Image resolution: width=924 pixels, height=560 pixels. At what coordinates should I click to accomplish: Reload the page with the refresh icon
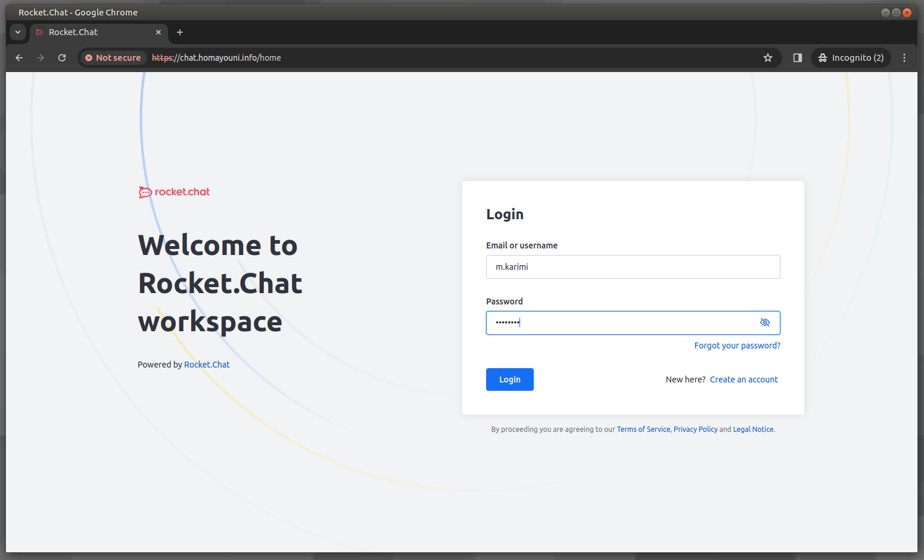(x=62, y=58)
